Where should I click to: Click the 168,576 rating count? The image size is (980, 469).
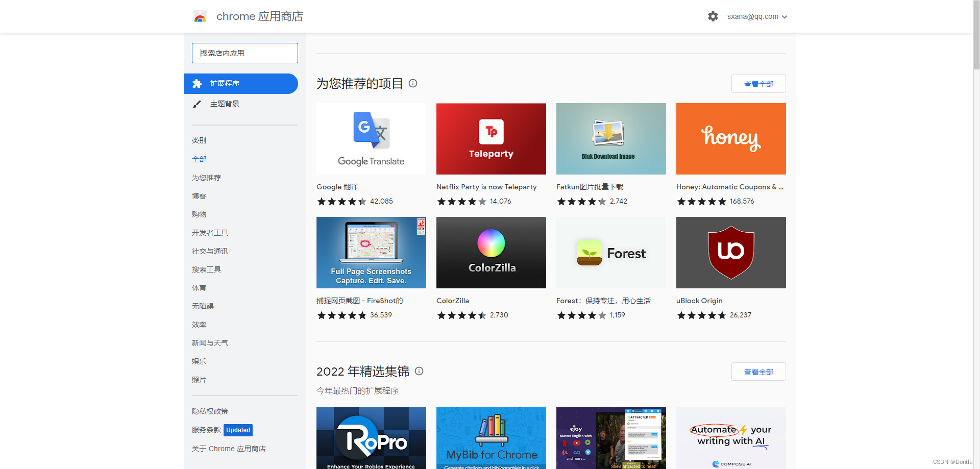point(742,201)
